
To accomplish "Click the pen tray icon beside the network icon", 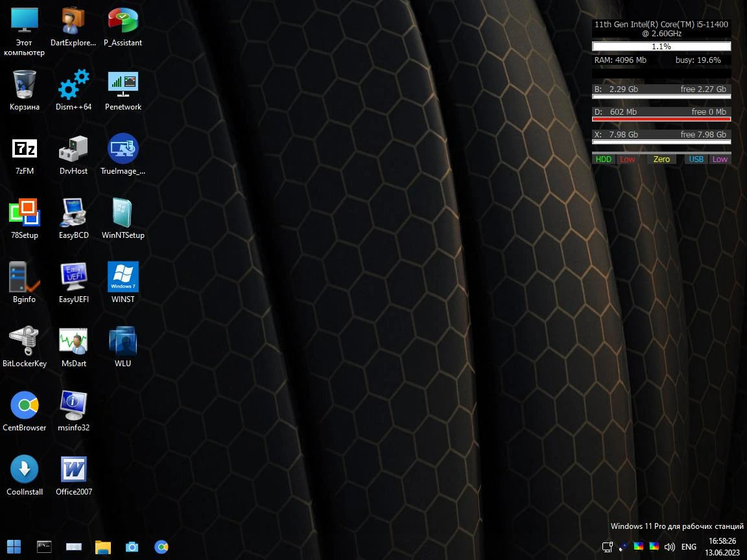I will pos(622,546).
